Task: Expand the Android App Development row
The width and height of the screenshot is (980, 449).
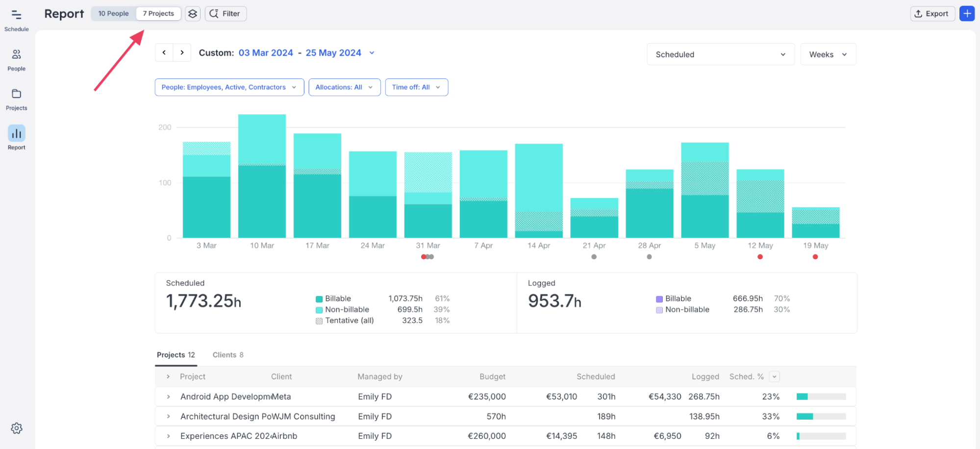Action: 168,397
